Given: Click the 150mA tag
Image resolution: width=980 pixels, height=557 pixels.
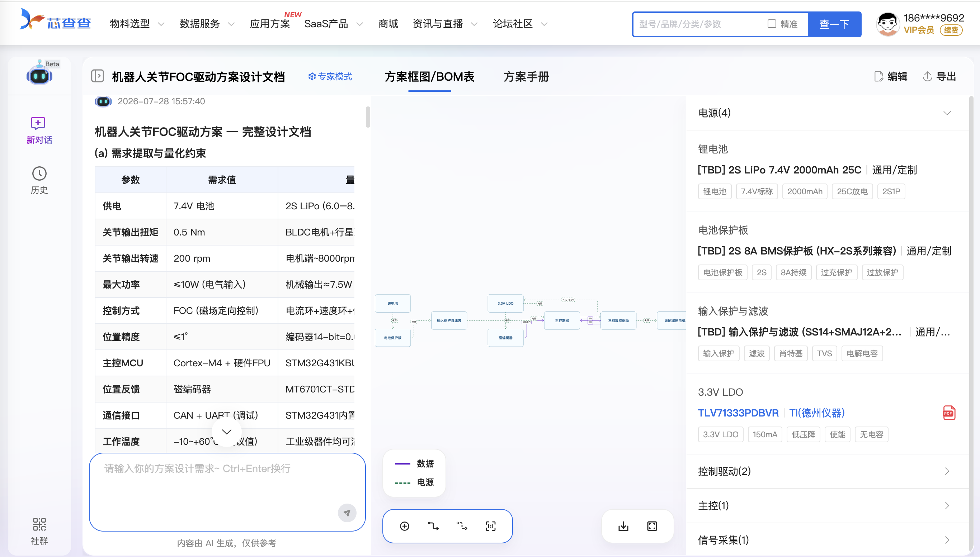Looking at the screenshot, I should [765, 434].
